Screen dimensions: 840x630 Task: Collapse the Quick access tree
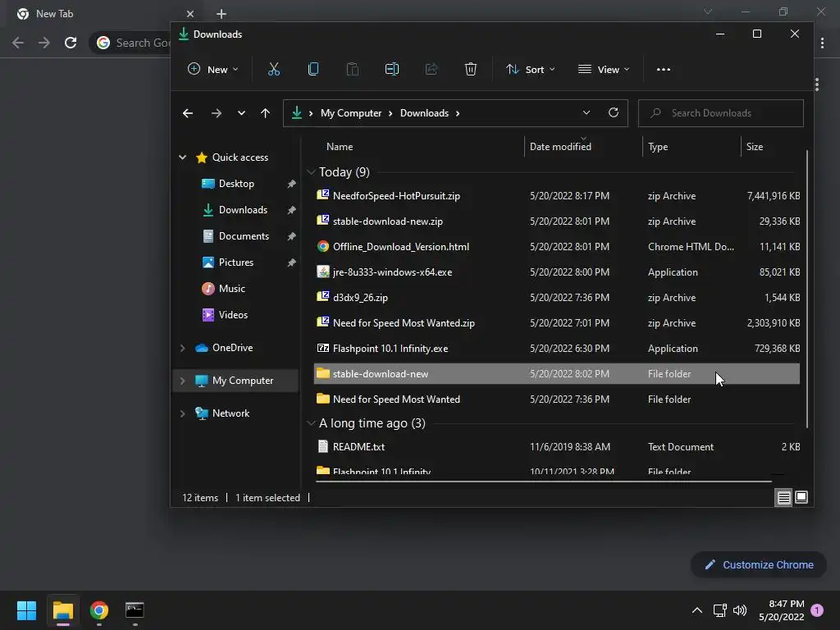pyautogui.click(x=182, y=157)
